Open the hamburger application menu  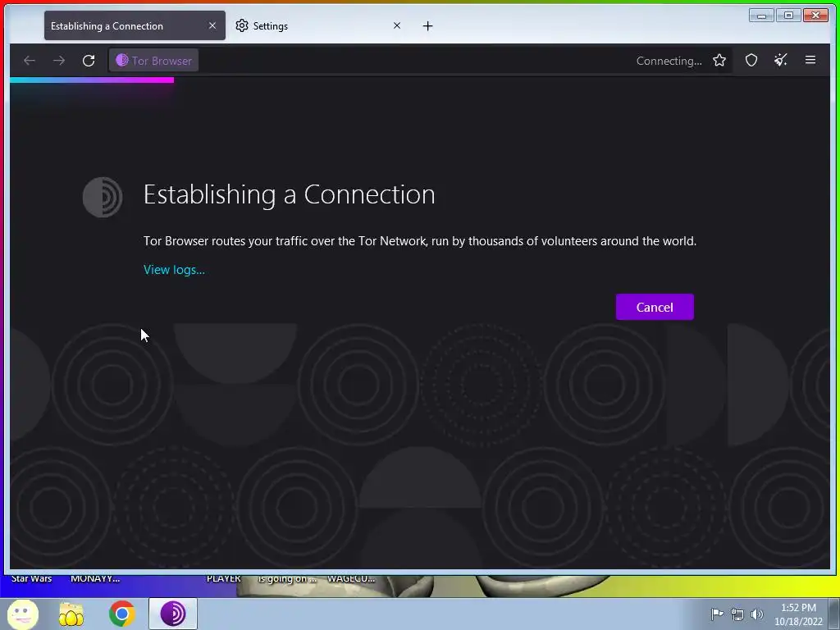pyautogui.click(x=810, y=60)
